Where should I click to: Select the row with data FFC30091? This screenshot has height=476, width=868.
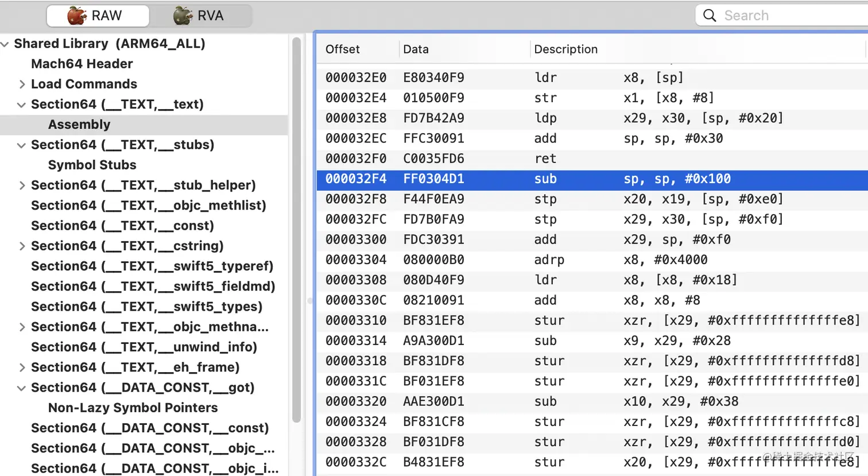pyautogui.click(x=592, y=138)
